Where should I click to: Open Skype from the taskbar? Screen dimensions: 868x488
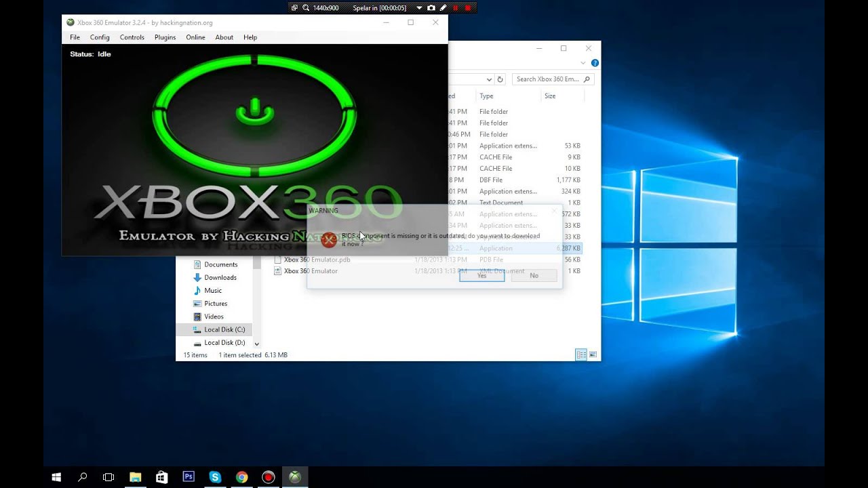pos(215,477)
